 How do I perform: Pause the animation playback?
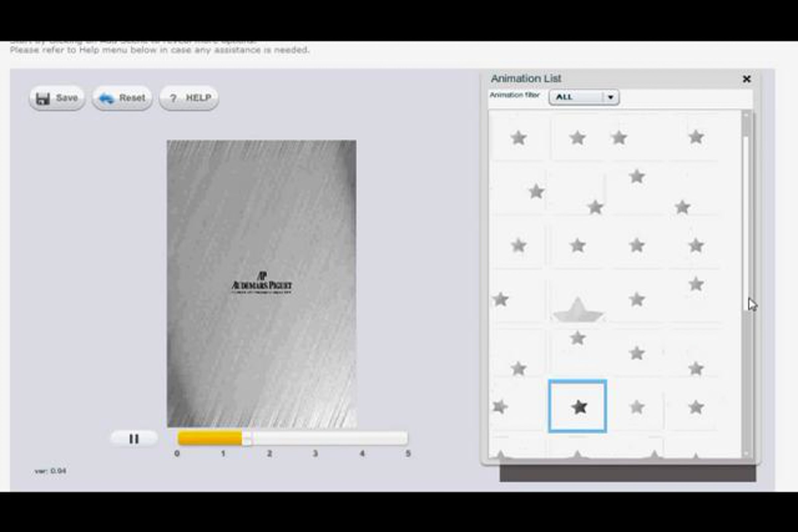point(134,439)
